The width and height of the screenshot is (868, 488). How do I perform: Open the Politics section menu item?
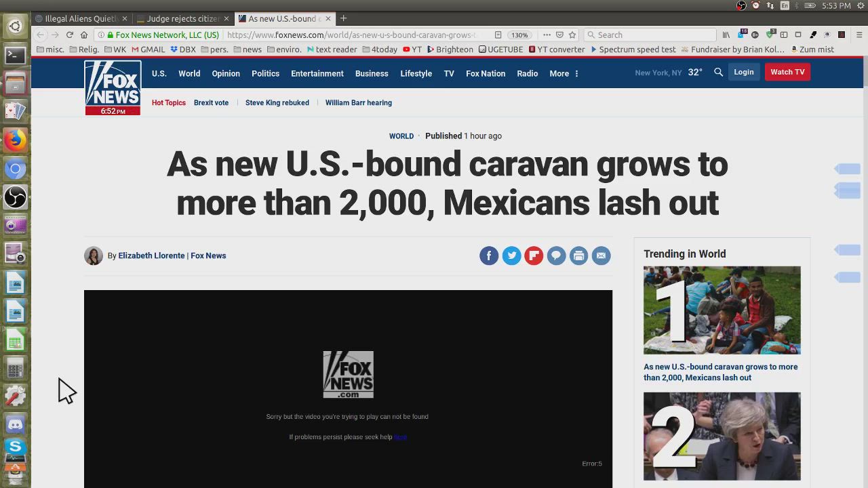[265, 73]
